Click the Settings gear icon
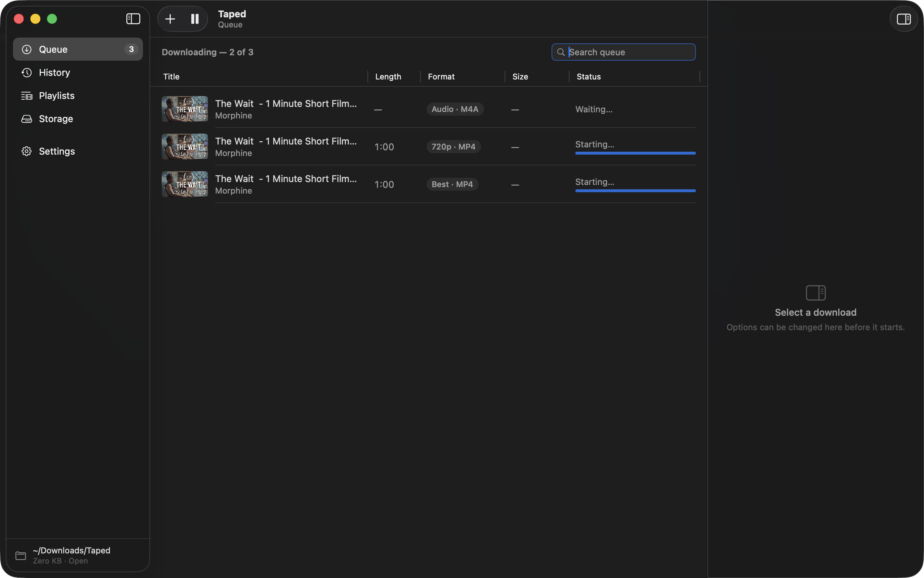The image size is (924, 578). (26, 151)
